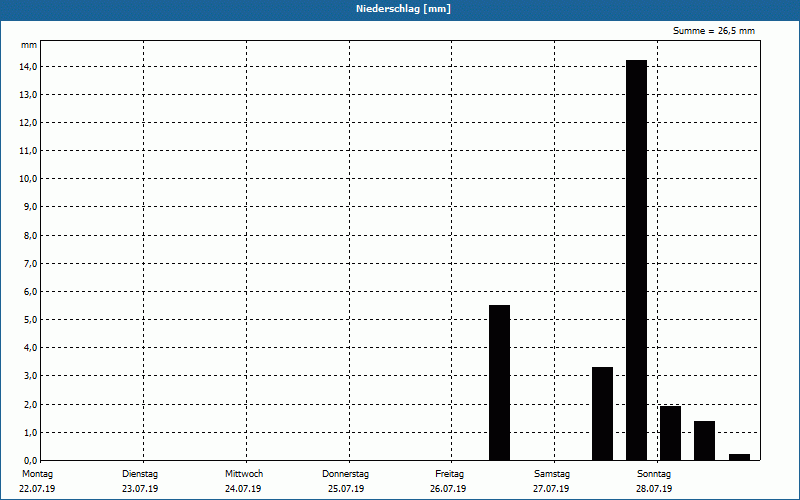800x500 pixels.
Task: Click the 1,0 y-axis value
Action: [30, 433]
